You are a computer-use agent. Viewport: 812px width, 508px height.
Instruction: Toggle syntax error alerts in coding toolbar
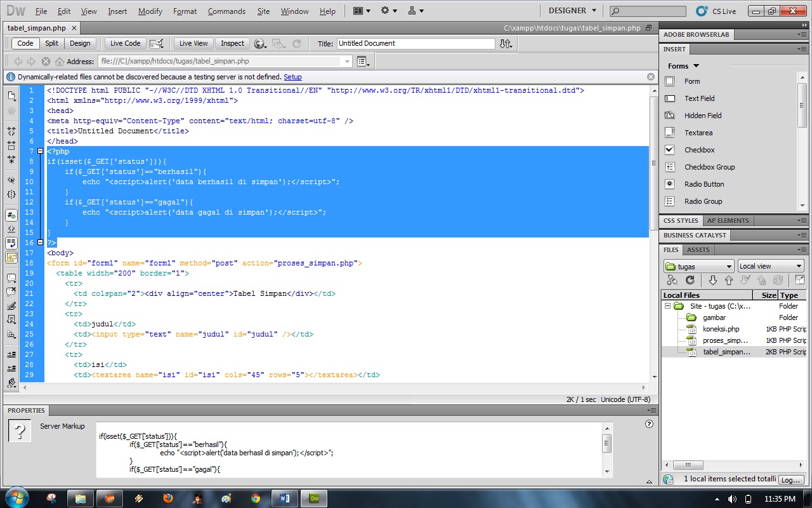tap(11, 257)
